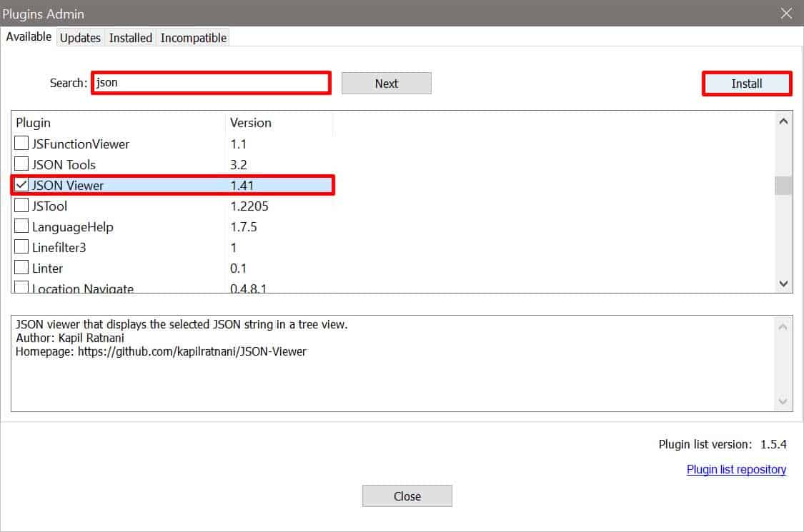Uncheck the JSON Viewer plugin checkbox
The width and height of the screenshot is (804, 532).
coord(21,184)
